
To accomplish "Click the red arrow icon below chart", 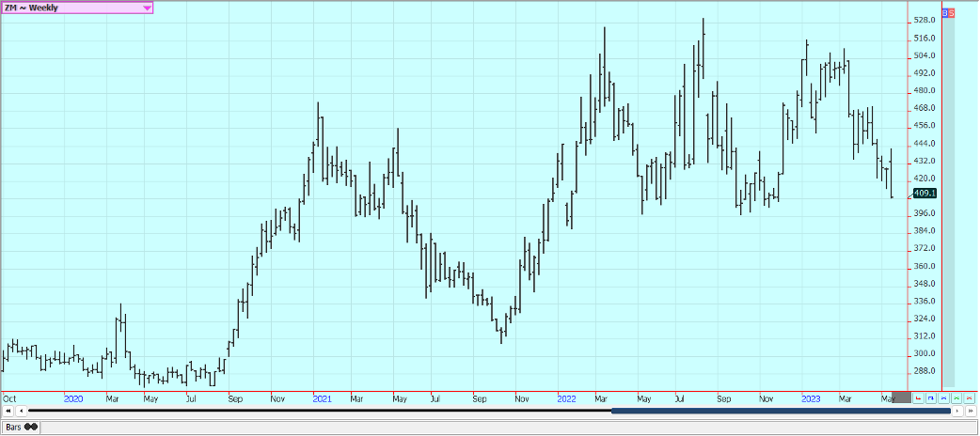I will pyautogui.click(x=918, y=397).
